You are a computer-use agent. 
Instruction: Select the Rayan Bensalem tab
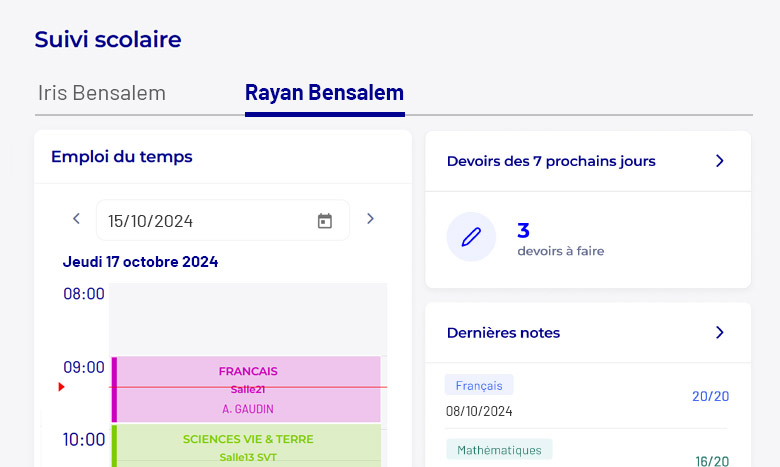[324, 93]
